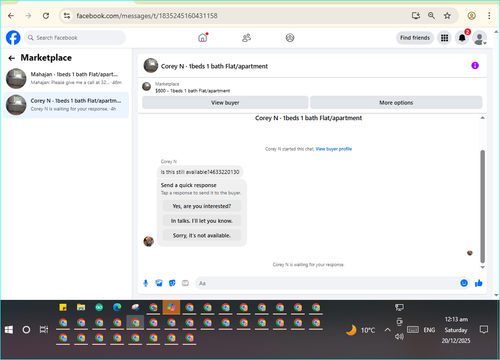Open the emoji picker smiley
This screenshot has width=500, height=360.
tap(464, 283)
